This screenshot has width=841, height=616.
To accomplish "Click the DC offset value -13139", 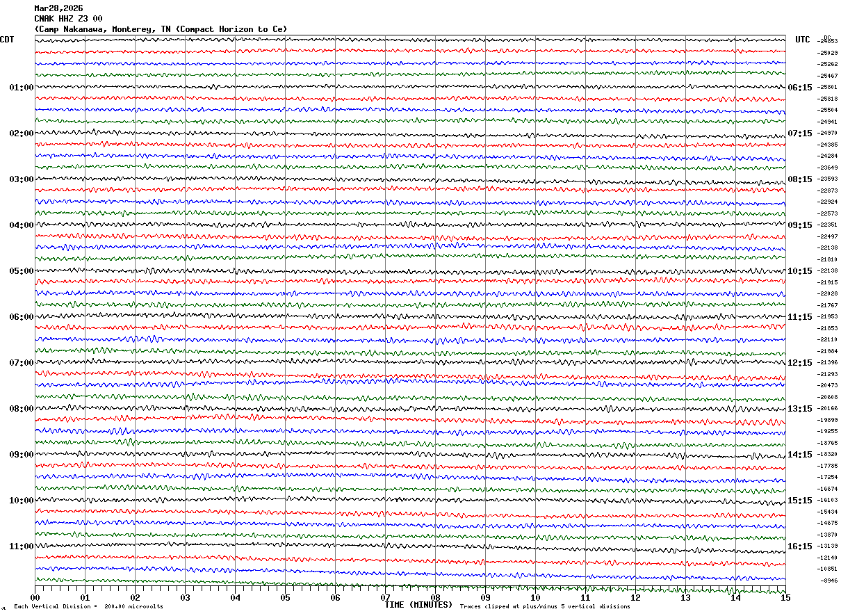I will click(827, 546).
